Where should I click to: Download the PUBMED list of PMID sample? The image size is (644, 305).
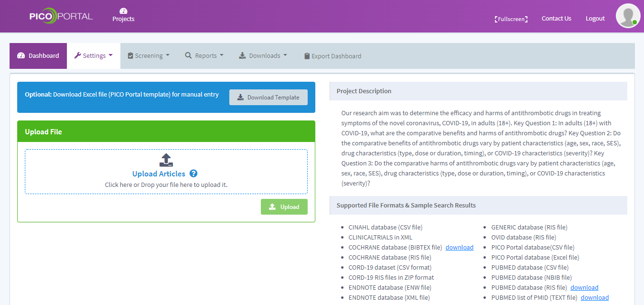coord(595,297)
